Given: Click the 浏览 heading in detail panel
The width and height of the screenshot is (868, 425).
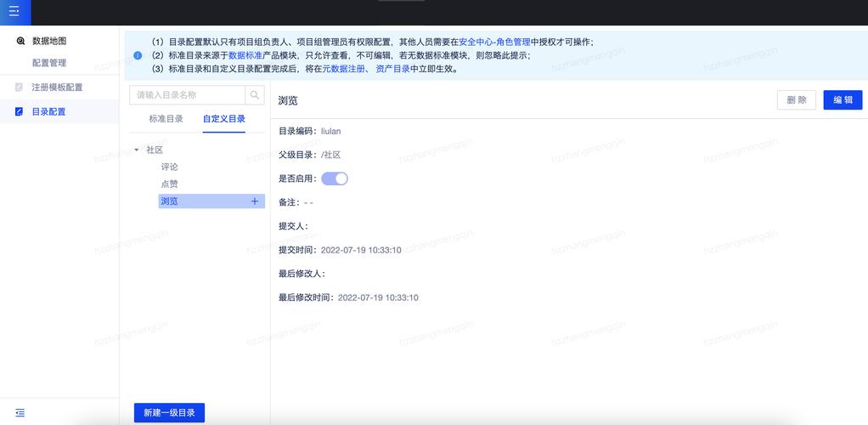Looking at the screenshot, I should tap(288, 100).
